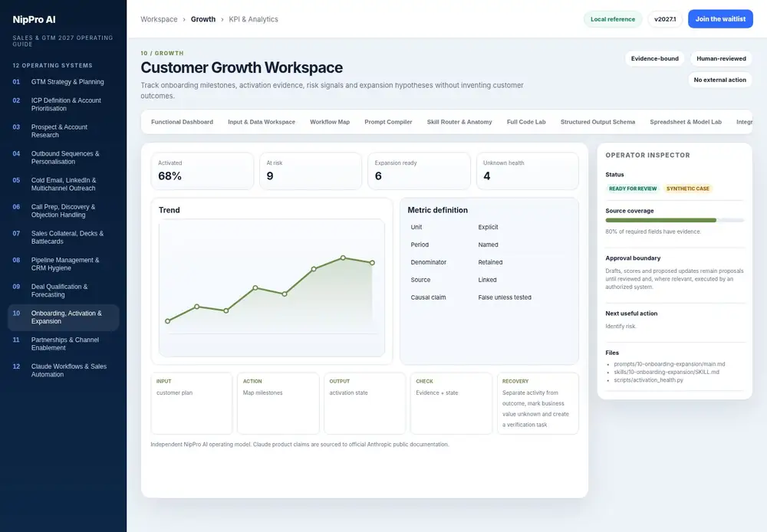Viewport: 767px width, 532px height.
Task: Click Workspace in the breadcrumb
Action: coord(159,19)
